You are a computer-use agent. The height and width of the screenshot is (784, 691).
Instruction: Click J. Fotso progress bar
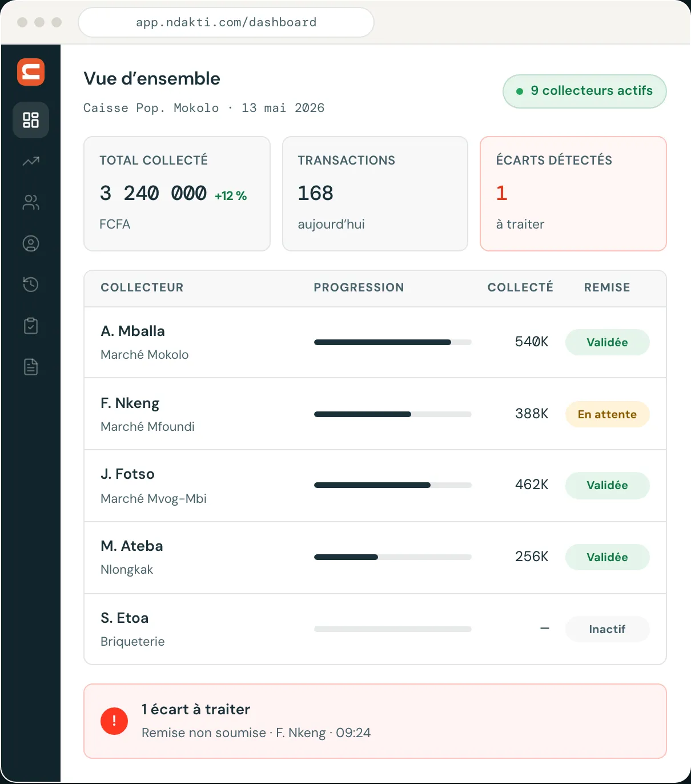pos(393,485)
